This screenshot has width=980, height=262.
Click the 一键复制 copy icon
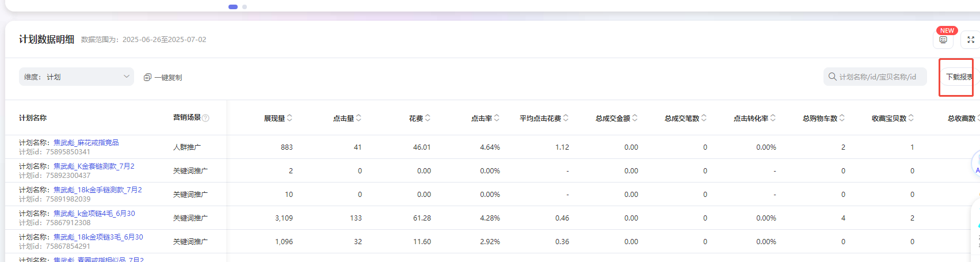(147, 77)
